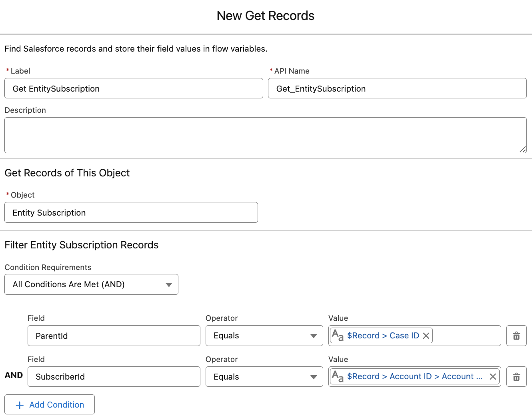532x420 pixels.
Task: Click the Add Condition button
Action: pyautogui.click(x=49, y=404)
